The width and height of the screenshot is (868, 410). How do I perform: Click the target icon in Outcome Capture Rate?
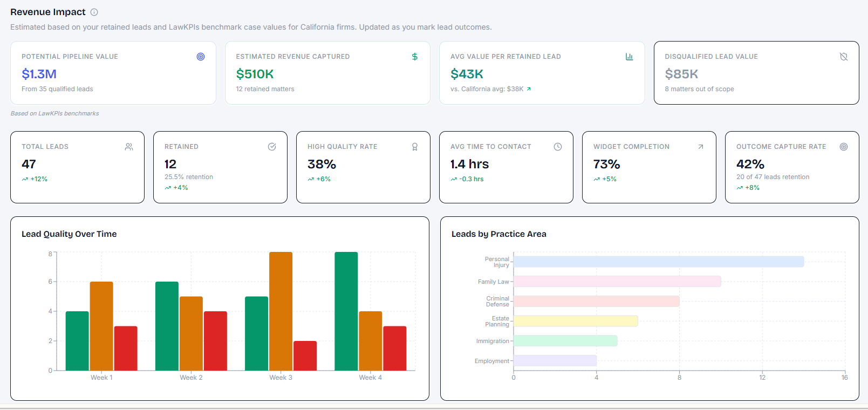(844, 147)
